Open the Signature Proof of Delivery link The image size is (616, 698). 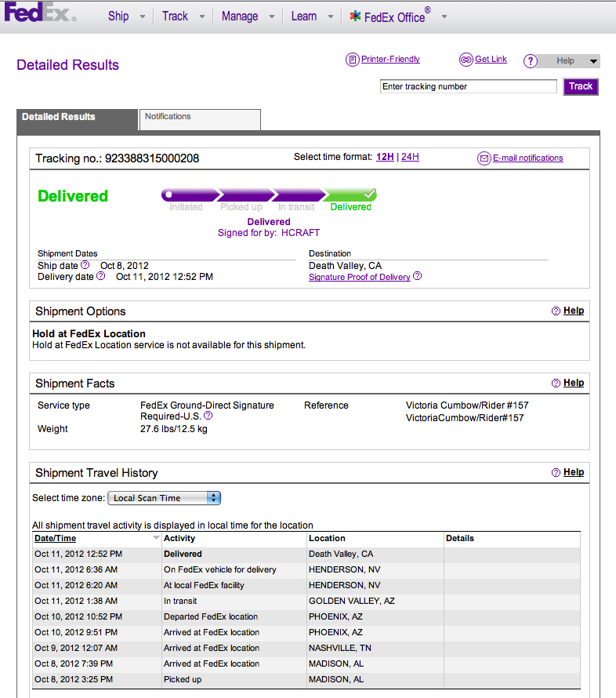click(x=359, y=277)
